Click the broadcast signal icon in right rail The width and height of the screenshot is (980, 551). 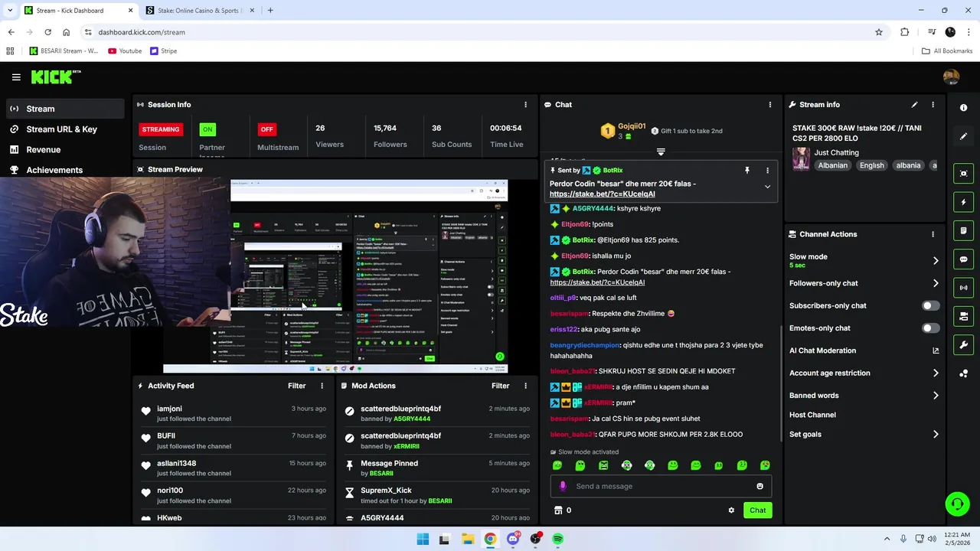click(963, 288)
